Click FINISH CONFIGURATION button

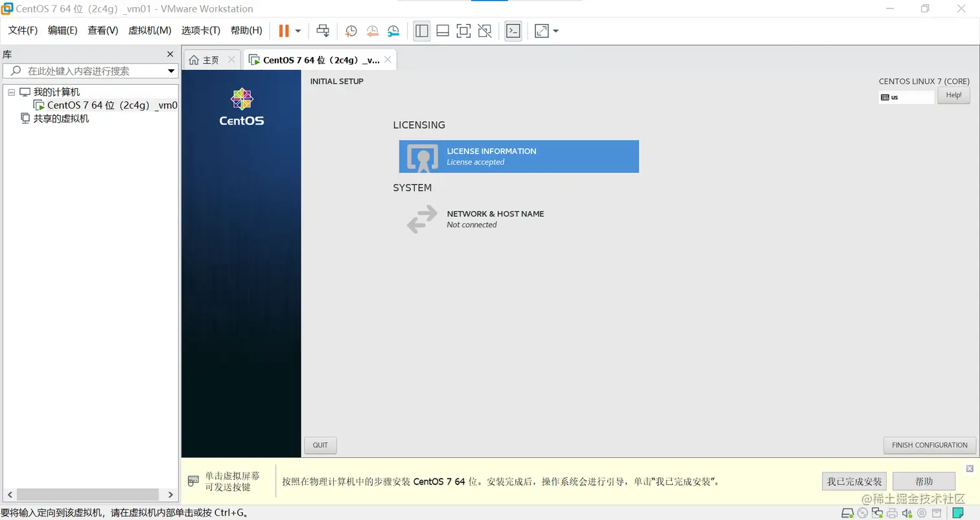click(x=929, y=445)
